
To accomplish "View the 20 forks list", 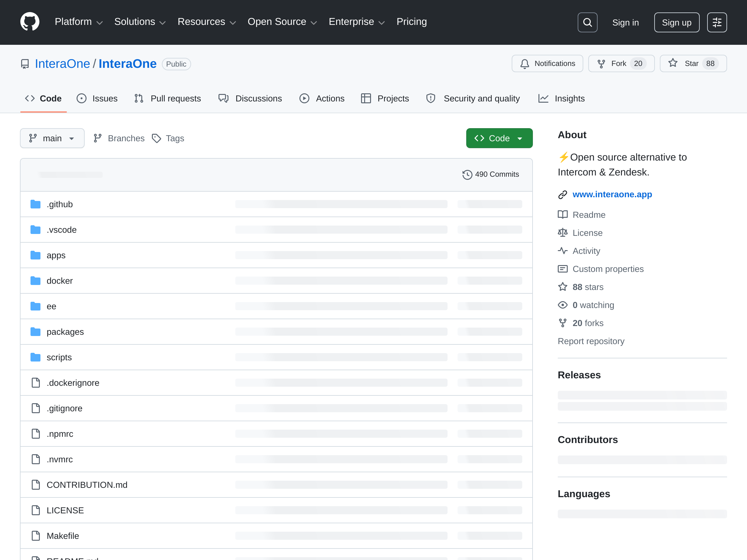I will (588, 323).
